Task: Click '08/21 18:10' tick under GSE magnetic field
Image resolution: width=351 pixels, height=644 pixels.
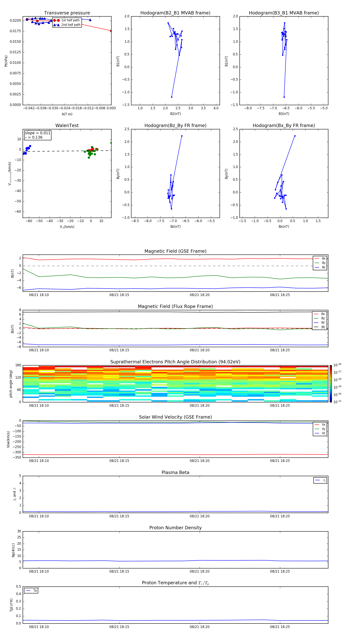Action: click(x=39, y=295)
